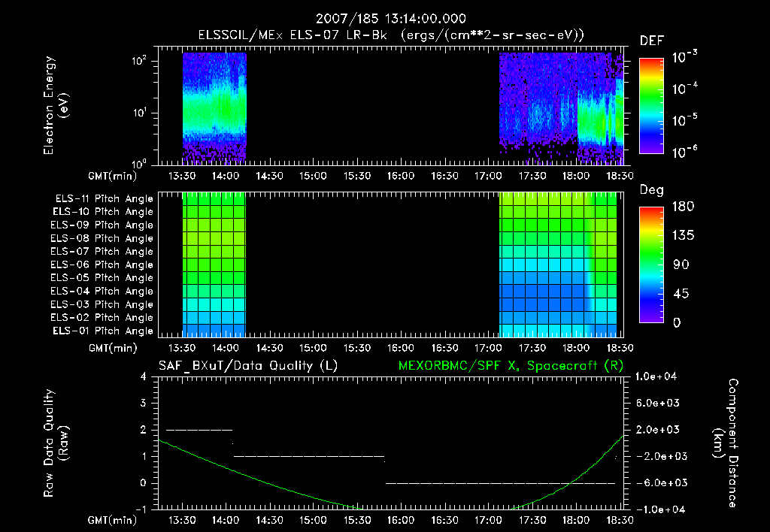Click the ELS-11 Pitch Angle row label
This screenshot has height=532, width=770.
pos(104,199)
